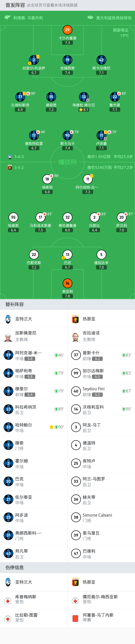Tap the referee whistle icon beside 利维奥-马里内利
The height and width of the screenshot is (644, 135).
pyautogui.click(x=7, y=17)
